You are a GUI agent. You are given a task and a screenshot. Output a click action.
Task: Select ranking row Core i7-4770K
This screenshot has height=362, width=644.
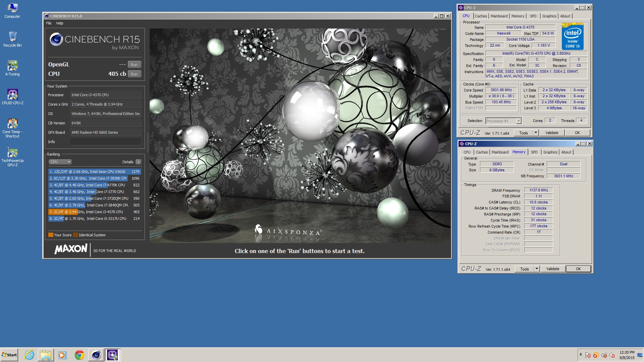click(x=95, y=185)
